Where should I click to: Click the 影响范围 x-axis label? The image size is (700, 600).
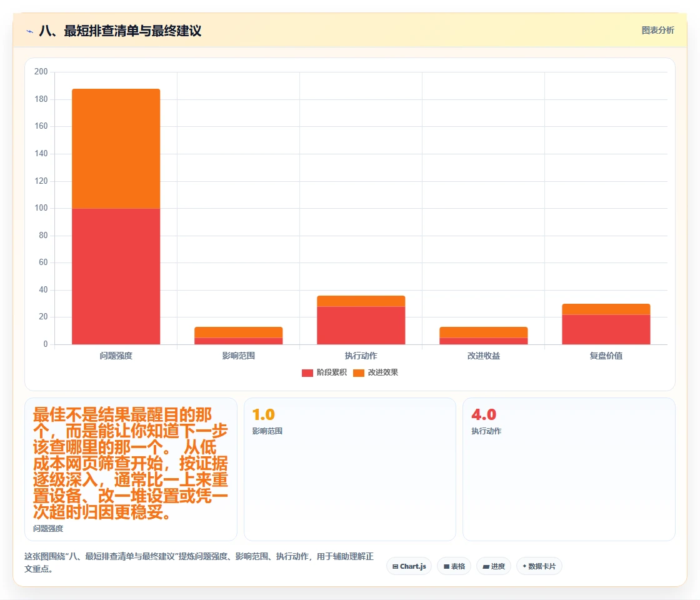[x=238, y=356]
